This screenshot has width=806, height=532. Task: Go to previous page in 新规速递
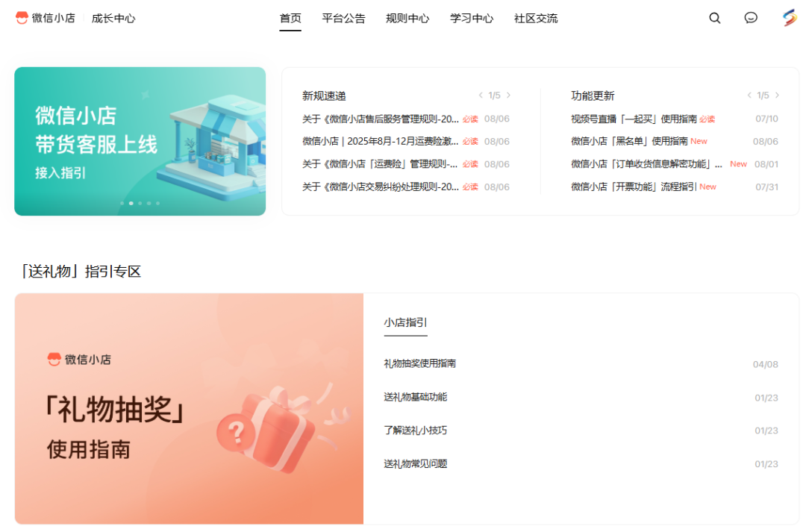click(481, 95)
